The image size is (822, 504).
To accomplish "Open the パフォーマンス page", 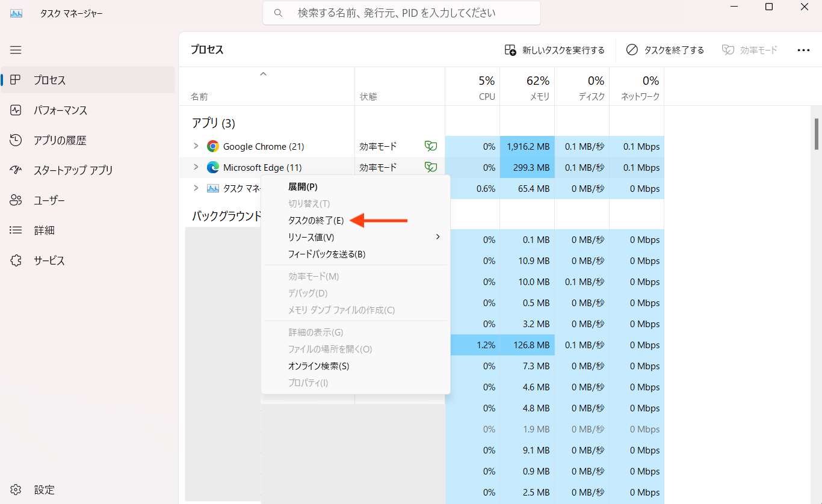I will click(x=88, y=110).
